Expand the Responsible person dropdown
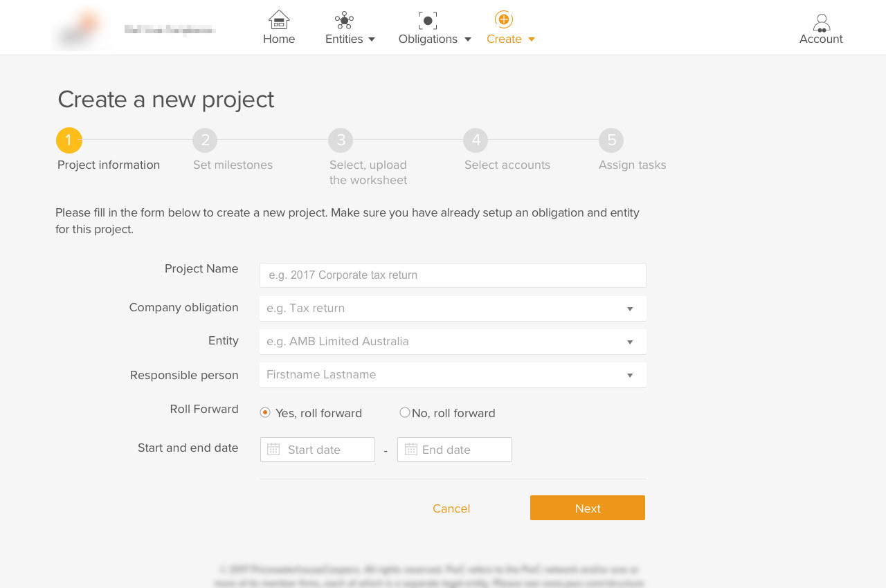The image size is (886, 588). [629, 375]
